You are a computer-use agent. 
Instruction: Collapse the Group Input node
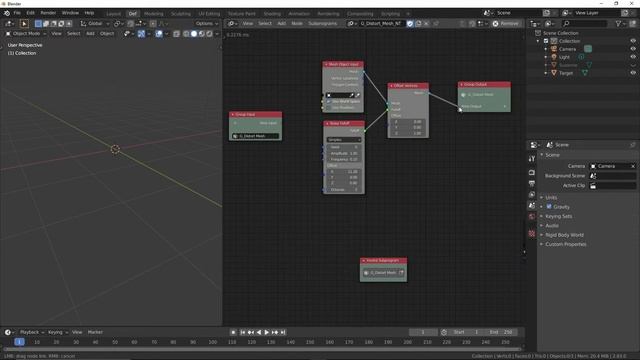(233, 115)
